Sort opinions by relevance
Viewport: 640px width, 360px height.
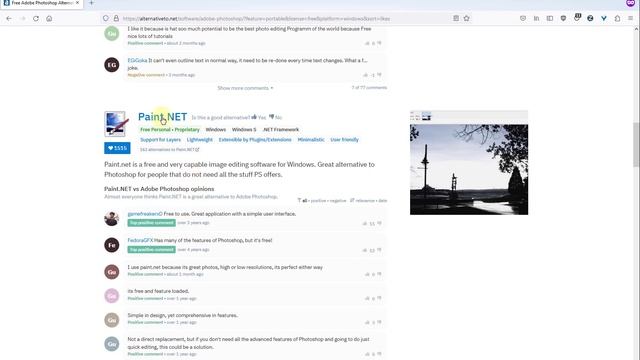[365, 201]
